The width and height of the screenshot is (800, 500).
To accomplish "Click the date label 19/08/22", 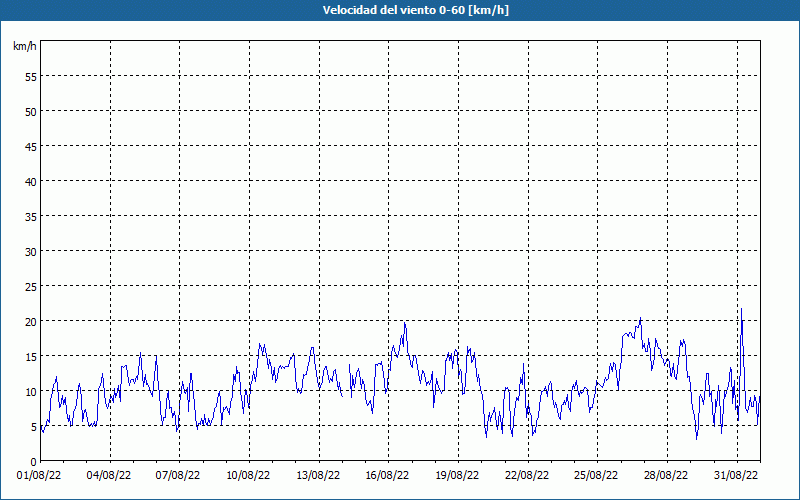I will pyautogui.click(x=457, y=476).
